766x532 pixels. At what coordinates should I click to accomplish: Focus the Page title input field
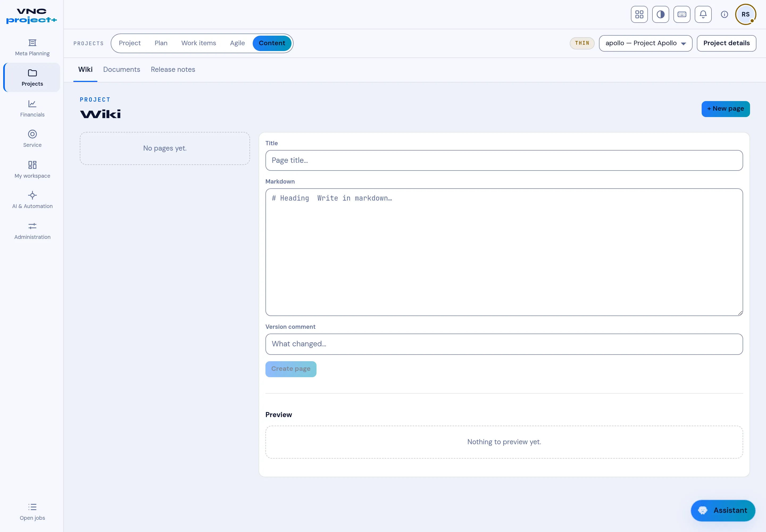[x=504, y=160]
